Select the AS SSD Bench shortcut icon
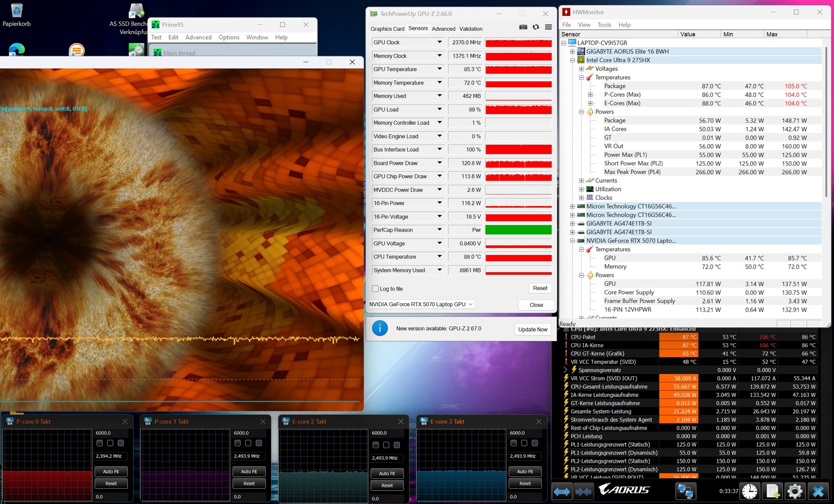 136,10
